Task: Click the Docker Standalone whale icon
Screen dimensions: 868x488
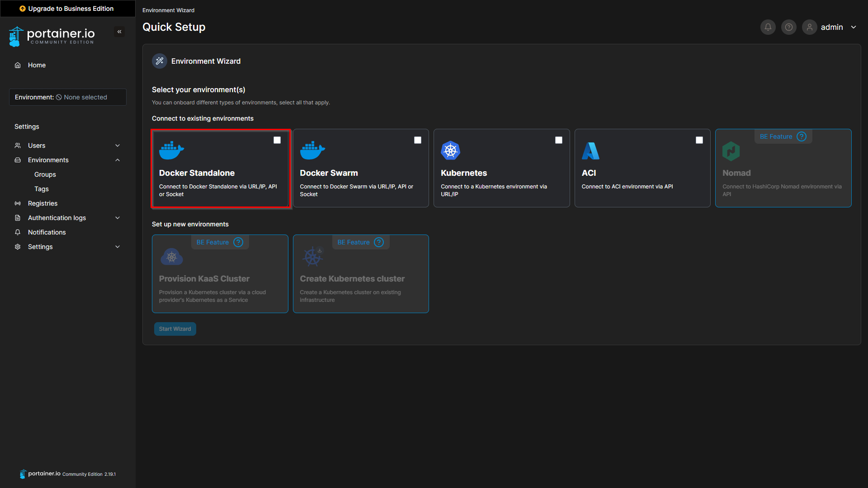Action: coord(171,150)
